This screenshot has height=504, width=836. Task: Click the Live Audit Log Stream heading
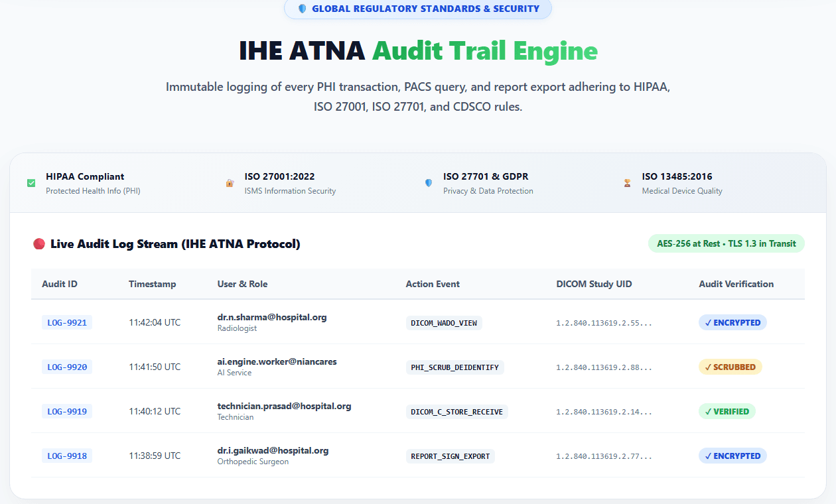175,244
